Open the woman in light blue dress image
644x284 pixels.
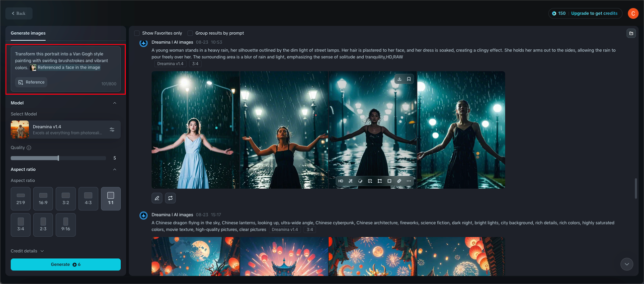[x=195, y=130]
